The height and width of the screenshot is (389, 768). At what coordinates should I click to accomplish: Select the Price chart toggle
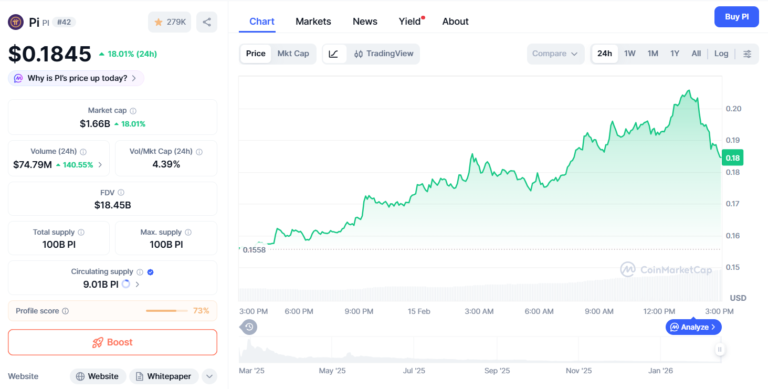(256, 54)
